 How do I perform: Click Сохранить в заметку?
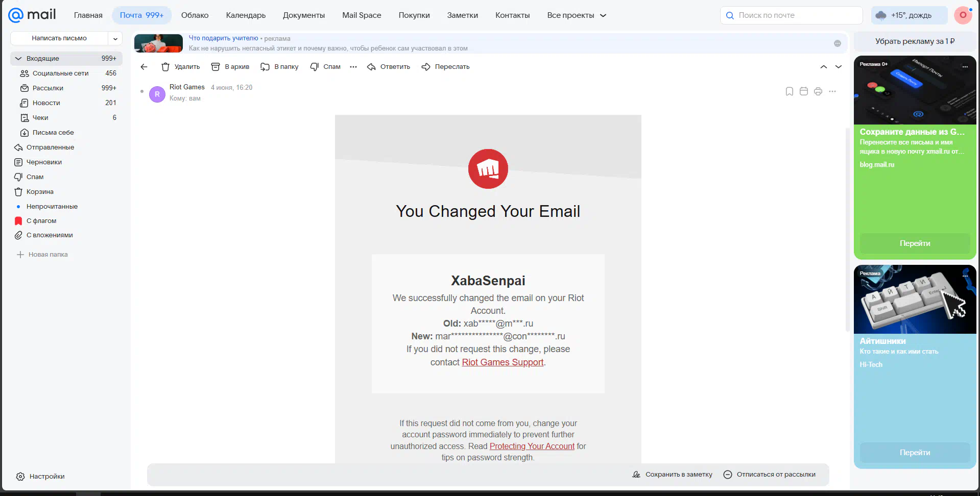pyautogui.click(x=673, y=475)
